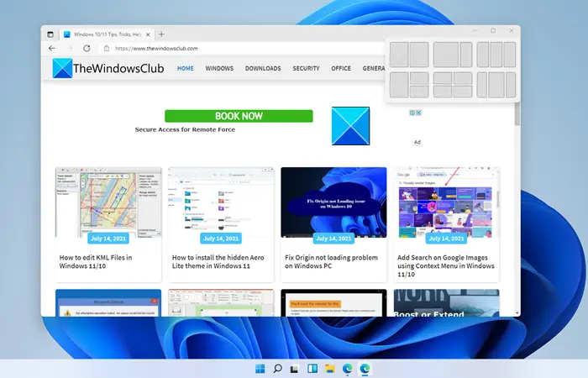Image resolution: width=588 pixels, height=378 pixels.
Task: Open "How to edit KML Files in Windows 11/10"
Action: [96, 262]
